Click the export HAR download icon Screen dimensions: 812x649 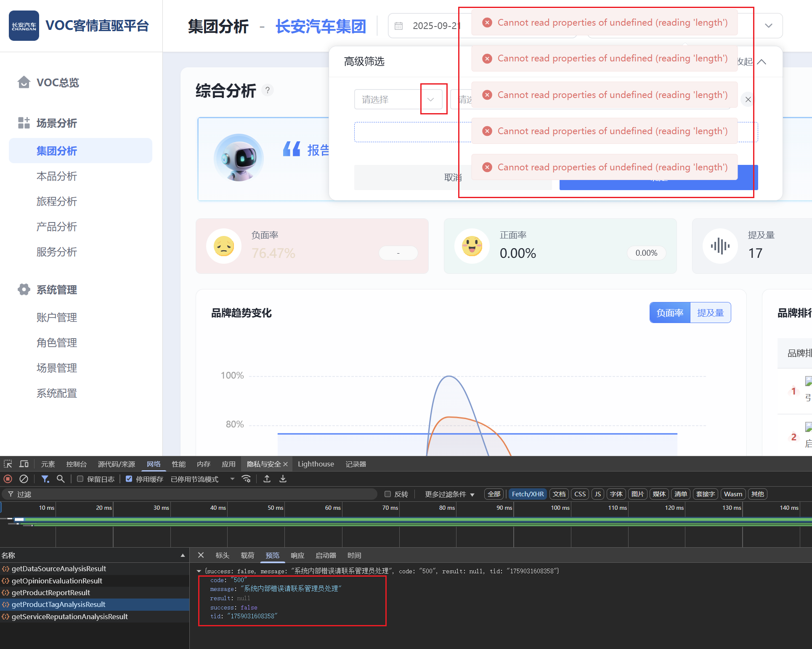(283, 479)
